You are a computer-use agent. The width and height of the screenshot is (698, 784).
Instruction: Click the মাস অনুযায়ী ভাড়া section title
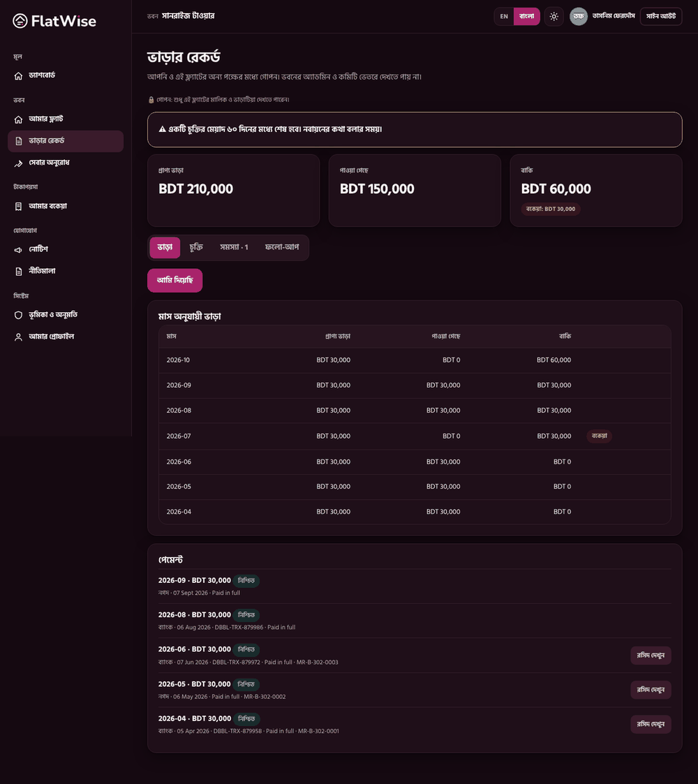(189, 316)
